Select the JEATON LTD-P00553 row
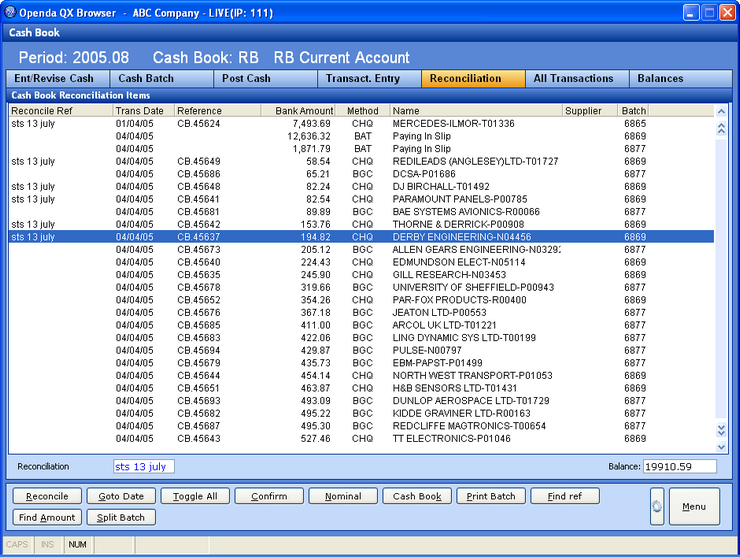Viewport: 740px width, 557px height. [362, 312]
